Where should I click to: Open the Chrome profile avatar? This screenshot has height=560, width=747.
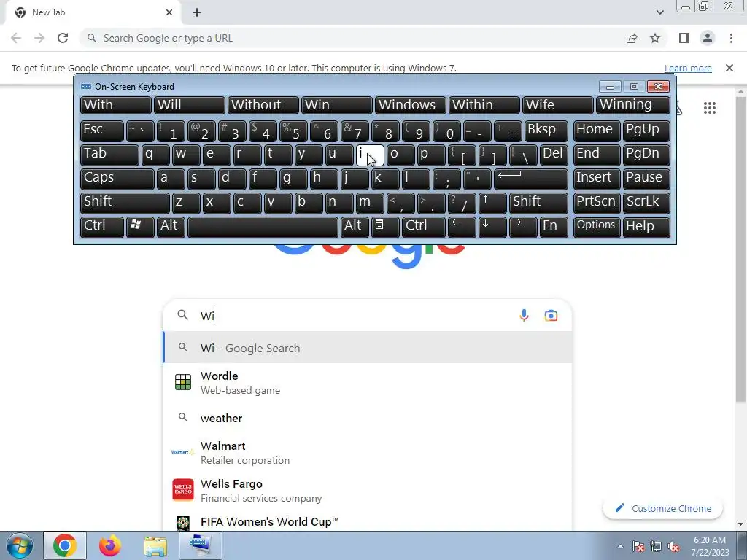pyautogui.click(x=708, y=38)
